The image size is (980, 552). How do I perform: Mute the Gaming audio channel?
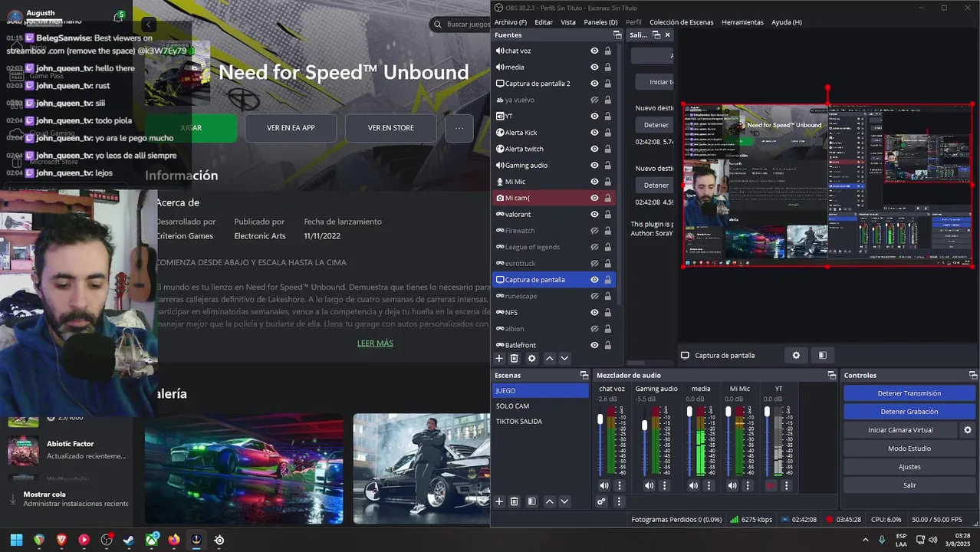[649, 485]
